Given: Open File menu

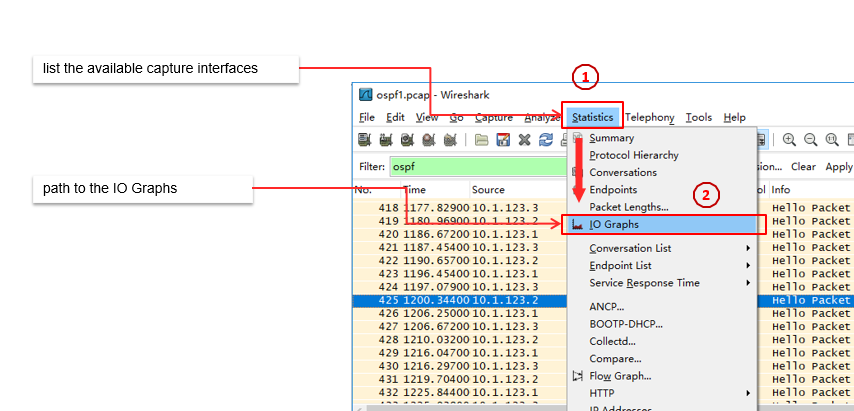Looking at the screenshot, I should coord(367,118).
